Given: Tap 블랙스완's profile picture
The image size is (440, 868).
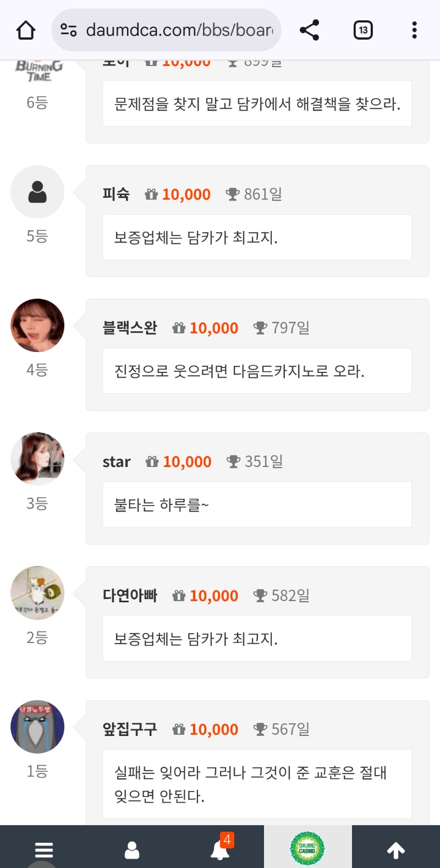Looking at the screenshot, I should [x=37, y=326].
